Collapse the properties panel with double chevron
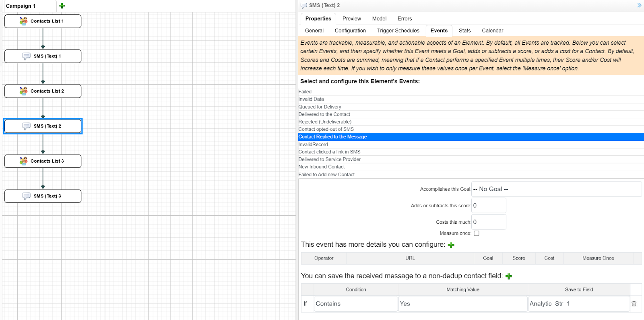 tap(639, 5)
